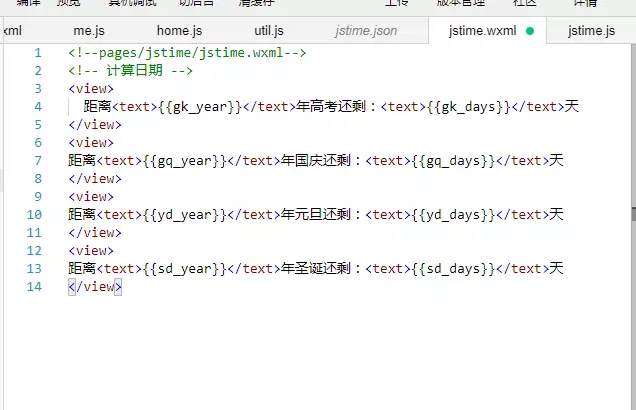Click the {{sd_days}} binding

click(453, 268)
